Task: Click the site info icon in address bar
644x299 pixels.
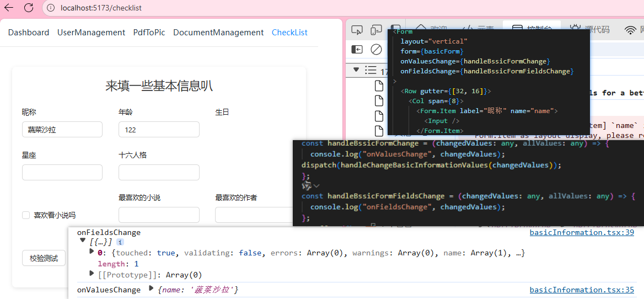Action: [x=50, y=8]
